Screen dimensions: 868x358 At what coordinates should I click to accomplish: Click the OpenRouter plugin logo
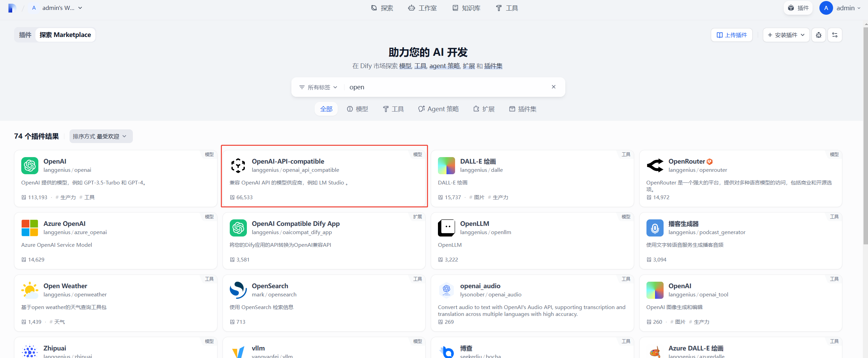655,166
